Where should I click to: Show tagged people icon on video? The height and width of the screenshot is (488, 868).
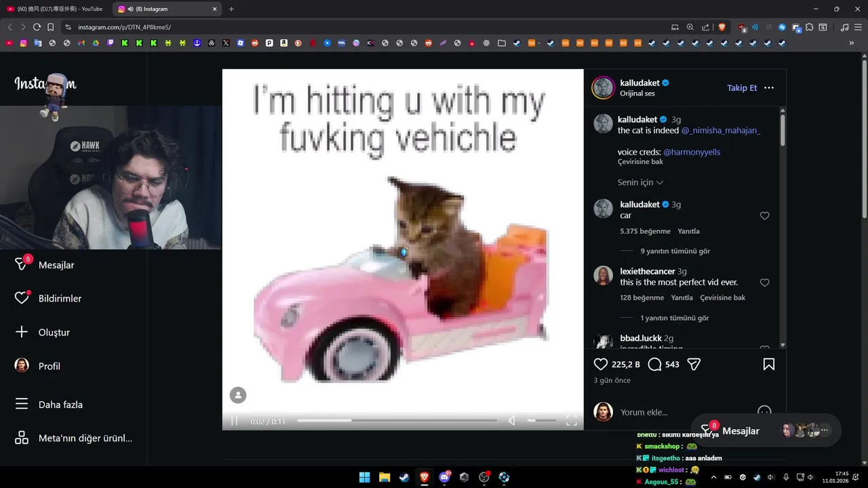238,395
